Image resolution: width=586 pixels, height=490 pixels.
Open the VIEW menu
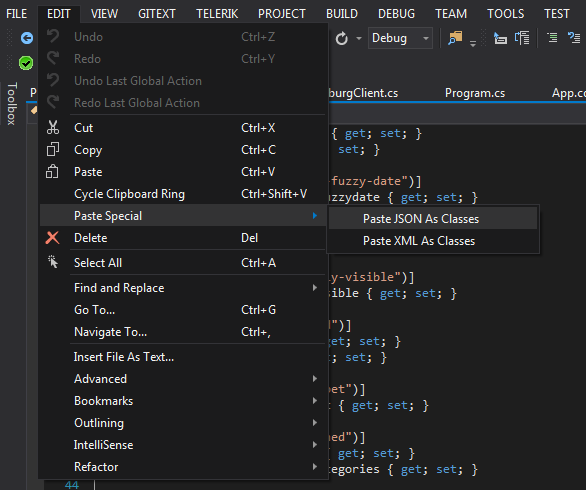pyautogui.click(x=104, y=14)
